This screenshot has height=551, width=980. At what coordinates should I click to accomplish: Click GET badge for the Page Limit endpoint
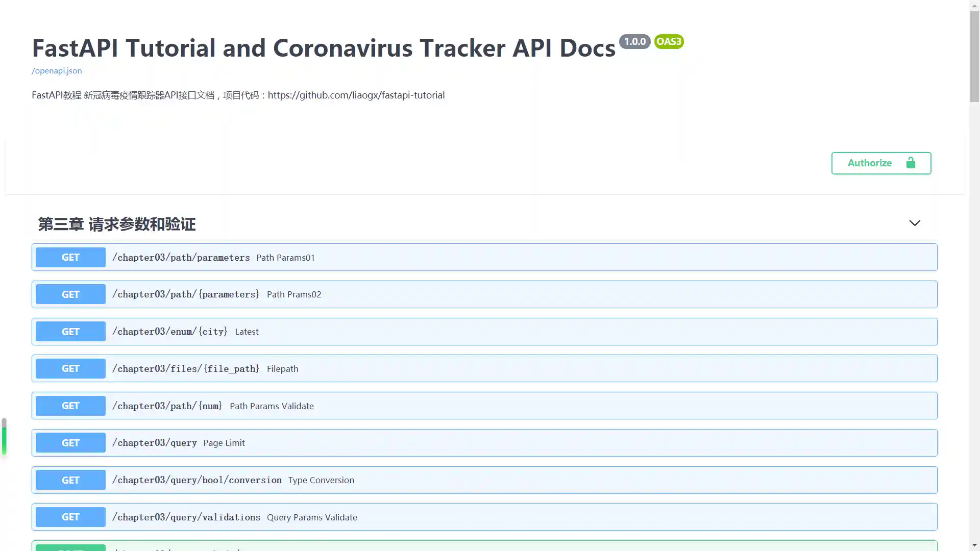coord(70,443)
